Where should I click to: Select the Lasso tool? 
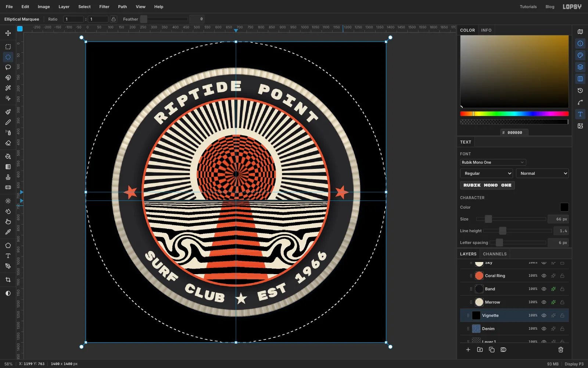pos(8,67)
